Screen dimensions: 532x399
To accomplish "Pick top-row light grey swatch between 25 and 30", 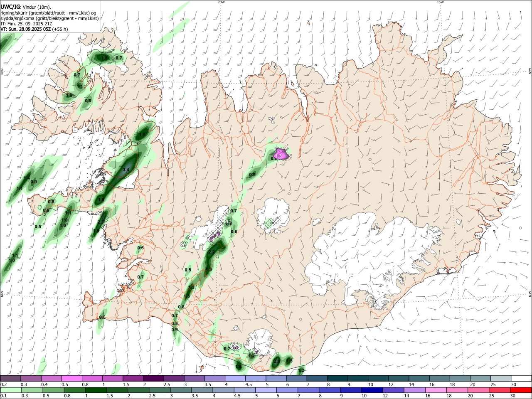I will 501,378.
